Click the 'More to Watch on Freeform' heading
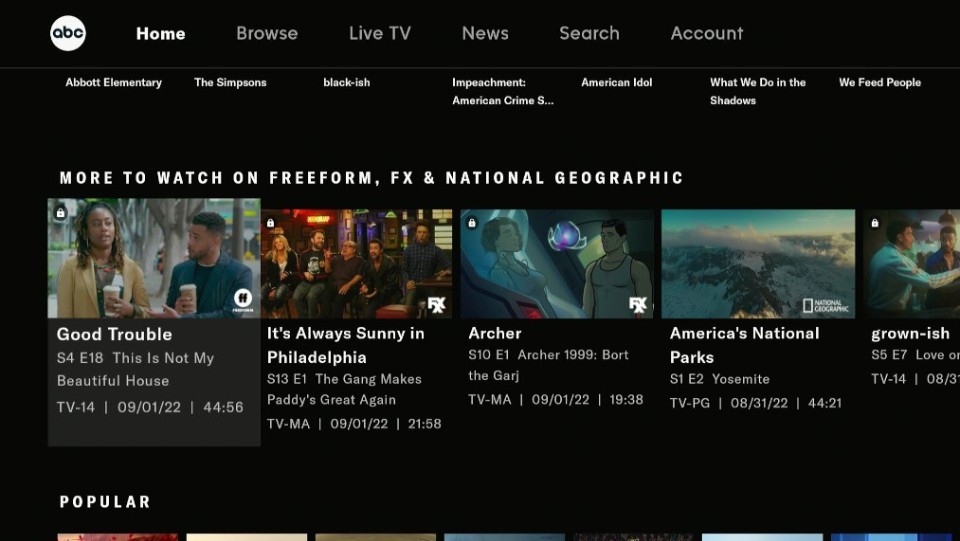The width and height of the screenshot is (960, 541). 371,178
